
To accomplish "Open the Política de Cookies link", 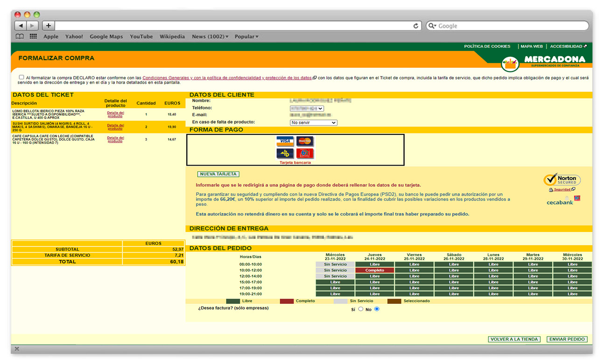I will point(487,46).
